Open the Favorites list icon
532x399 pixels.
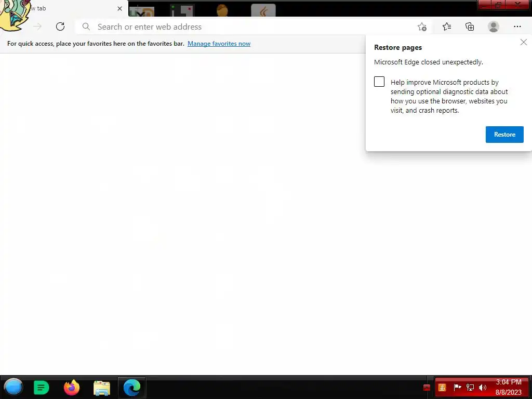coord(446,26)
